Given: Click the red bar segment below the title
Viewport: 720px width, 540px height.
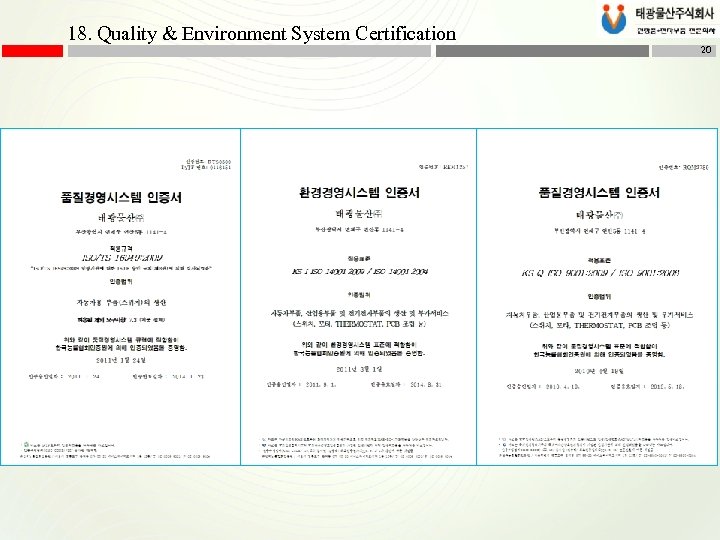Looking at the screenshot, I should 32,51.
